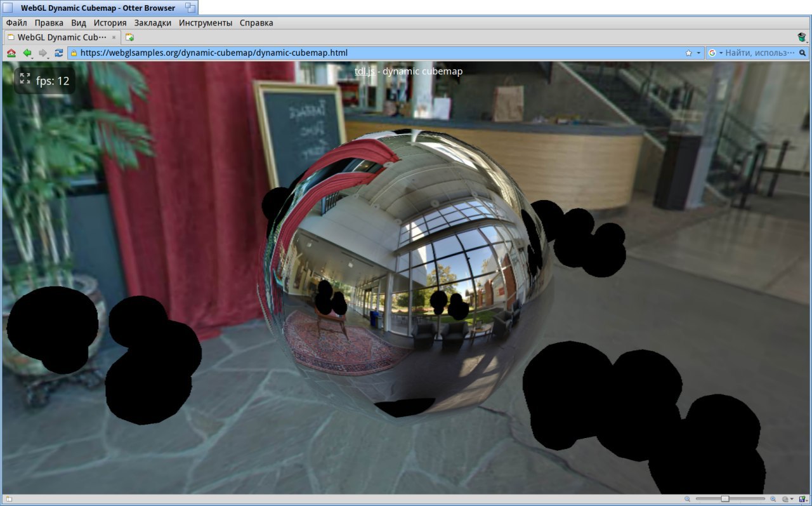Open the Файл menu
Image resolution: width=812 pixels, height=506 pixels.
click(16, 23)
